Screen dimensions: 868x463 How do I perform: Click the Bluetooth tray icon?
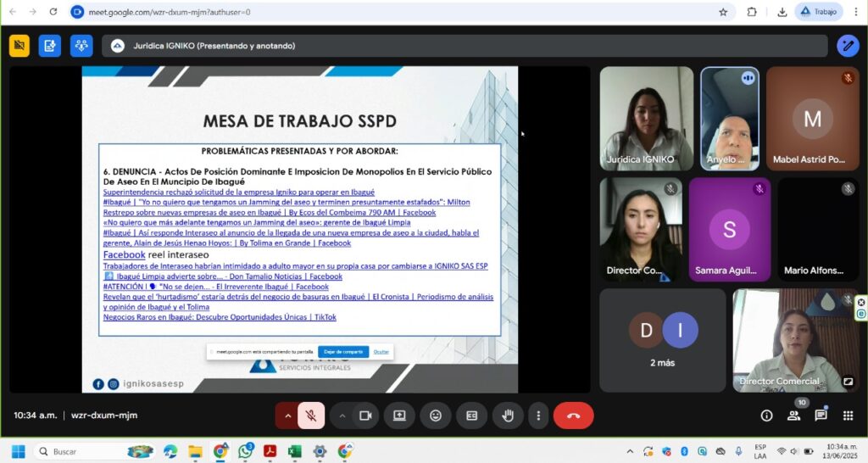[684, 452]
